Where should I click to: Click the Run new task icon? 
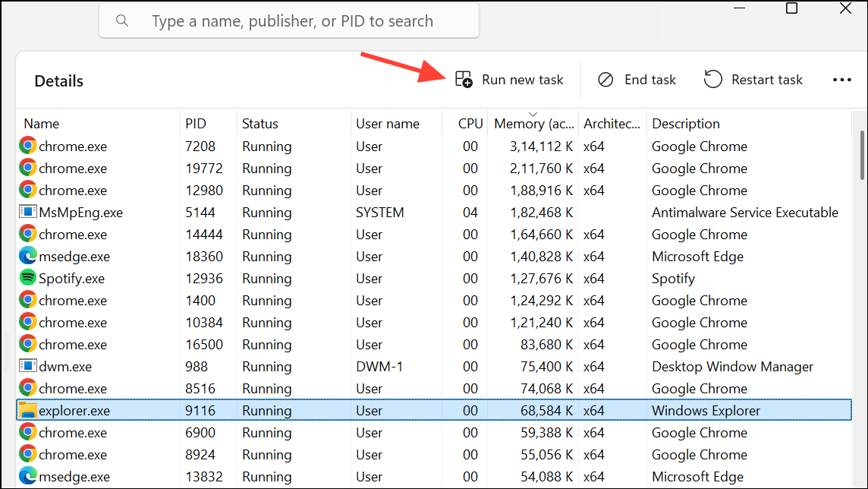464,80
